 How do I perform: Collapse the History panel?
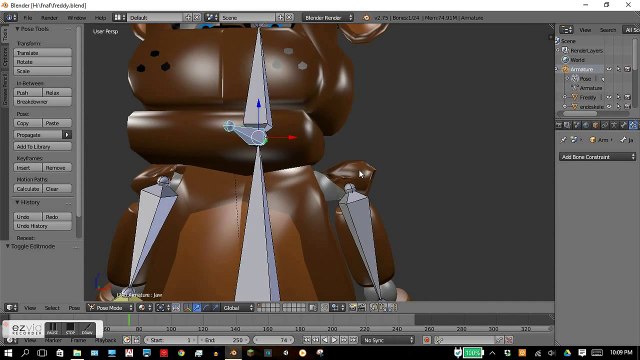tap(18, 202)
